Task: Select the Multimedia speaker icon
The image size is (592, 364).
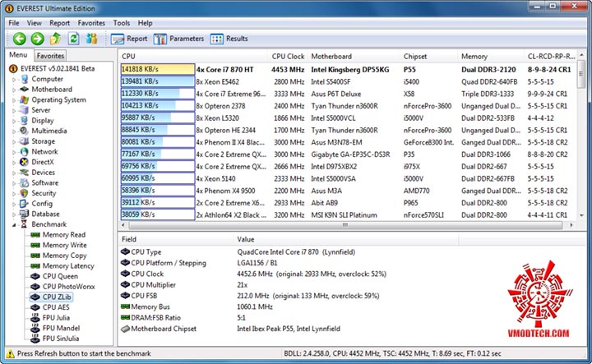Action: coord(24,131)
